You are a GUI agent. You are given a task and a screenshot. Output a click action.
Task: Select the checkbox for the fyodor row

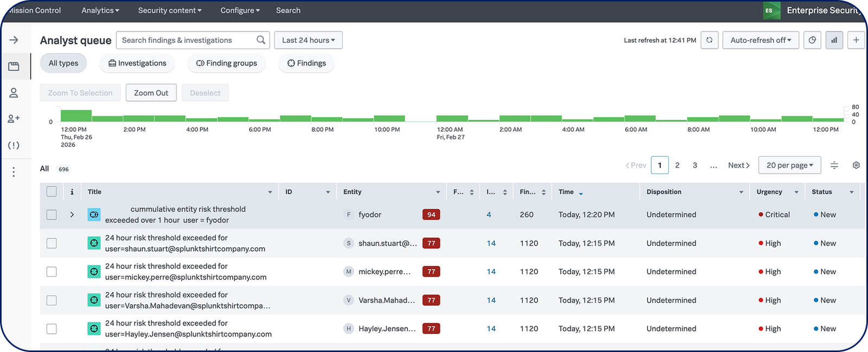click(x=52, y=215)
